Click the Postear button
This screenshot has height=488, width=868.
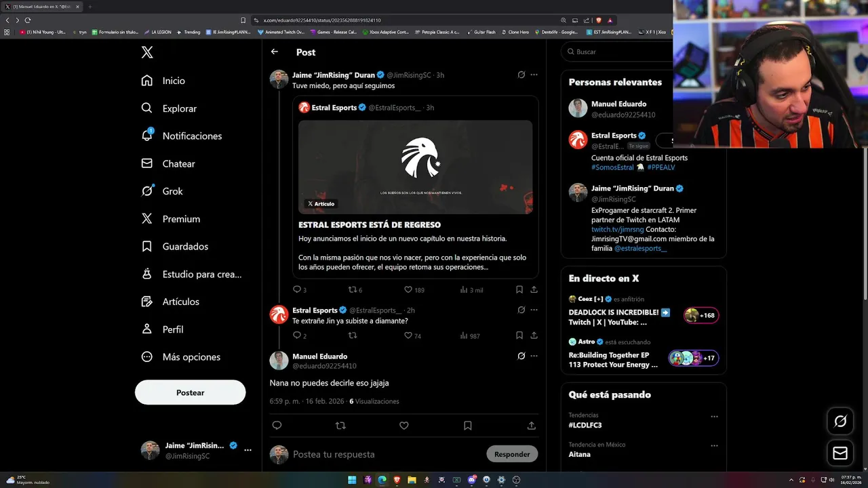pyautogui.click(x=190, y=392)
